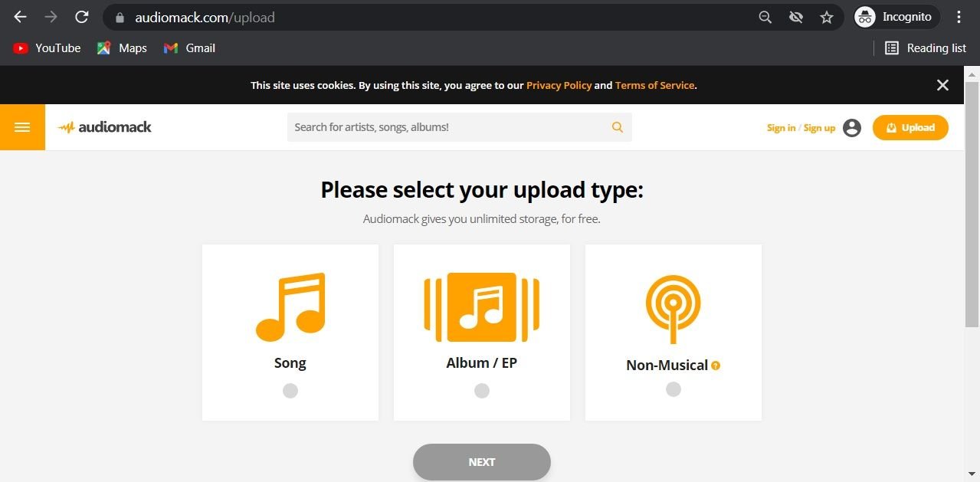
Task: Click the page vertical scrollbar
Action: pyautogui.click(x=972, y=199)
